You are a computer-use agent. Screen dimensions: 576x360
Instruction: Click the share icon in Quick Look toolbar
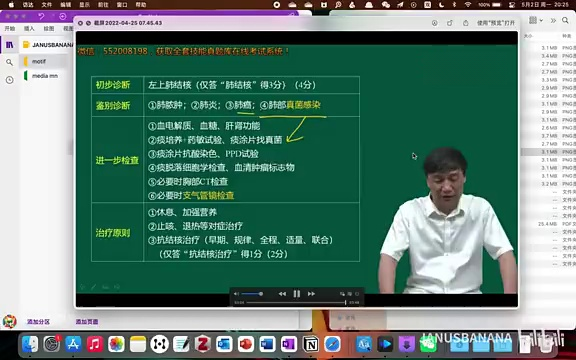click(466, 23)
